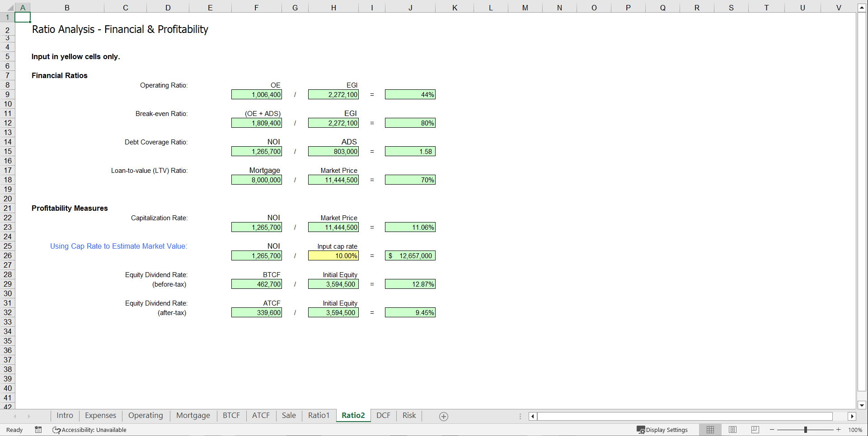The width and height of the screenshot is (868, 436).
Task: Open Display Settings from the status bar
Action: 662,429
